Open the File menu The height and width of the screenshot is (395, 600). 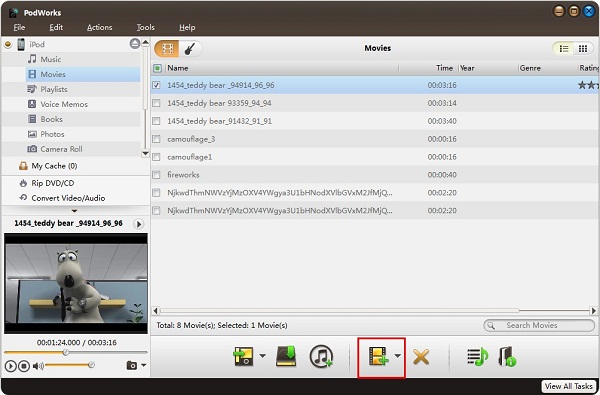(19, 28)
